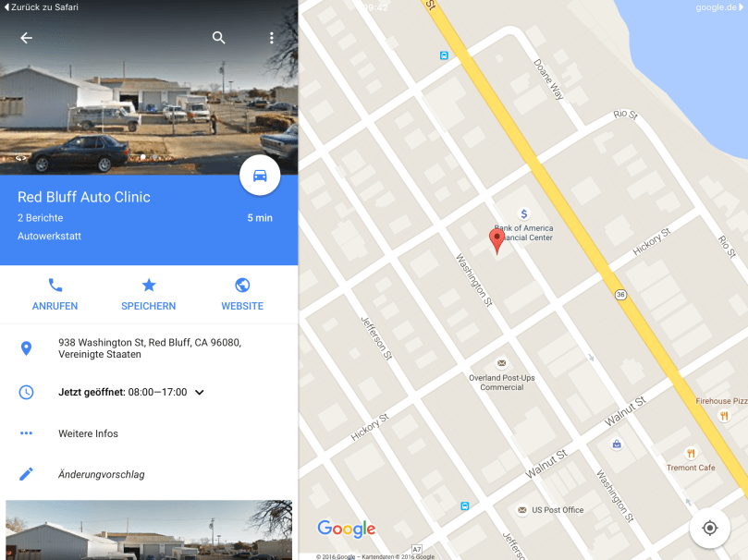Open the street view header photo
The image size is (748, 560).
[x=149, y=95]
